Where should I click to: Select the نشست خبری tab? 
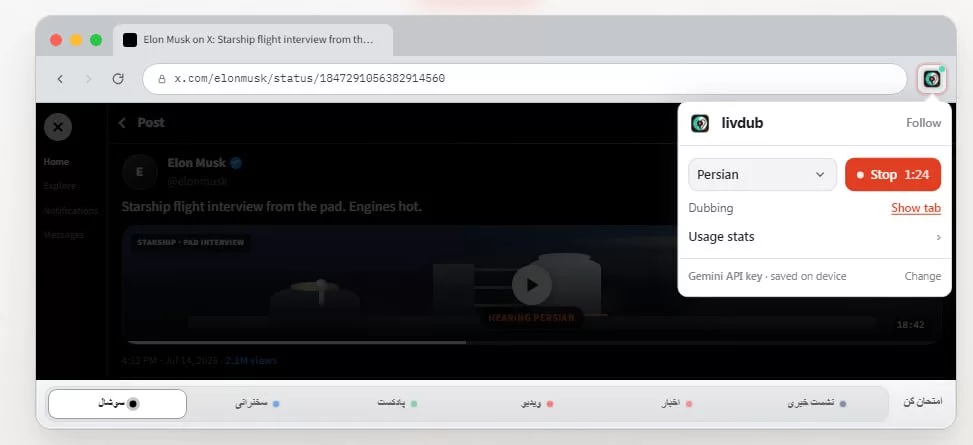817,403
